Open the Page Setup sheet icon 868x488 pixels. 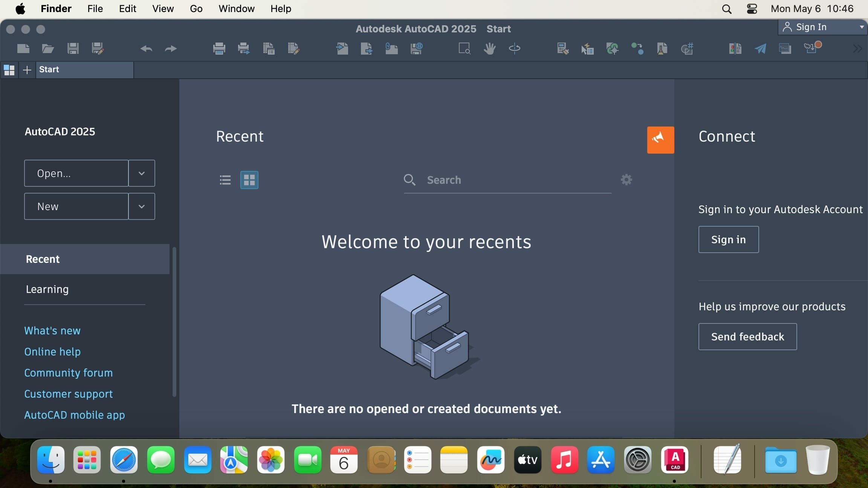click(269, 49)
